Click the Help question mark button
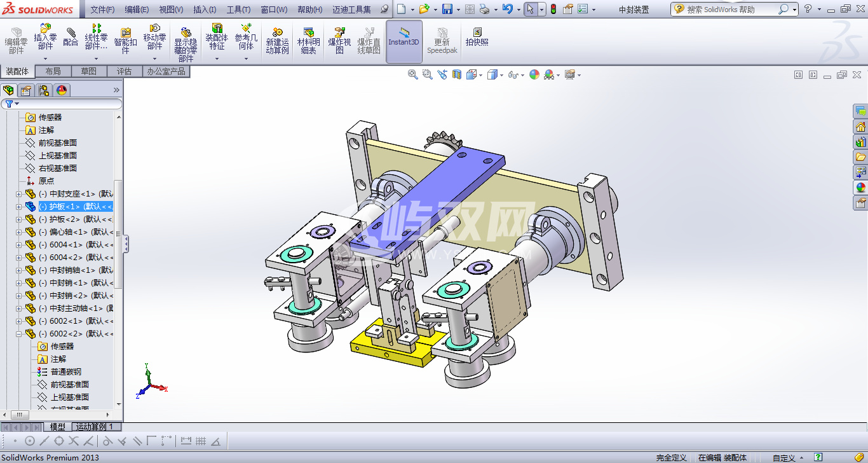Viewport: 868px width, 463px height. (808, 9)
